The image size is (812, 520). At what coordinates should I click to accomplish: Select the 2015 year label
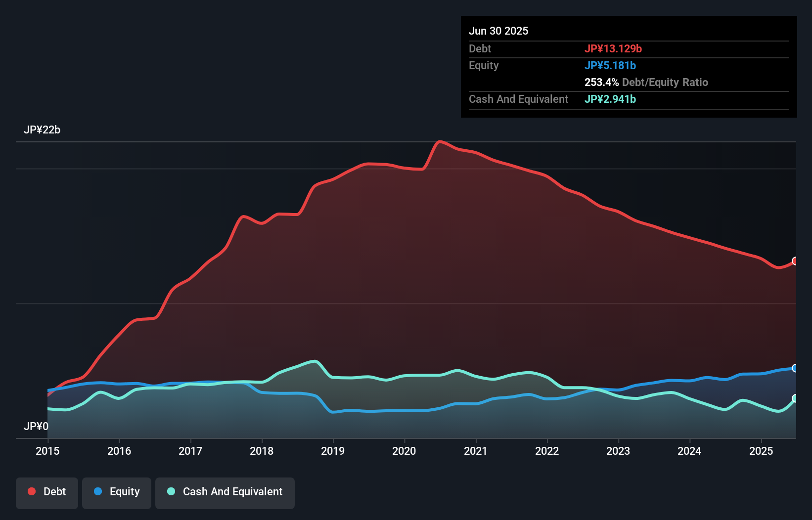(x=47, y=451)
